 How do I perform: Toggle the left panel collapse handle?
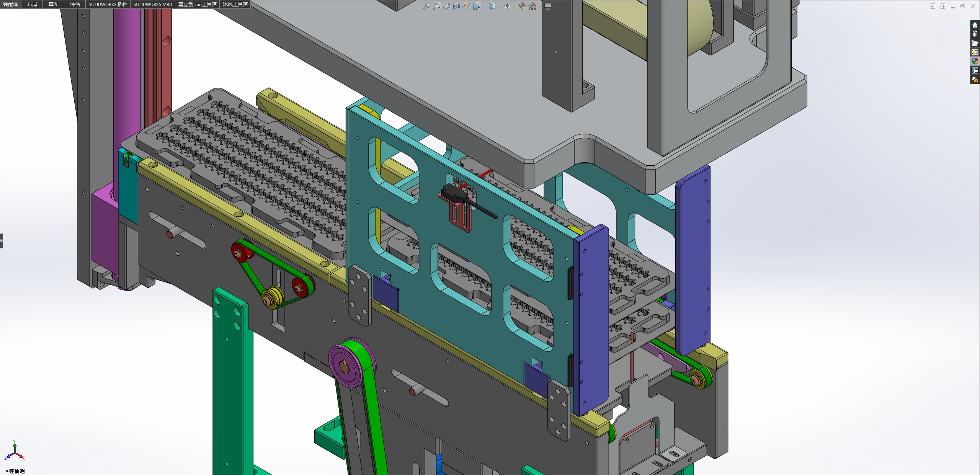2,241
